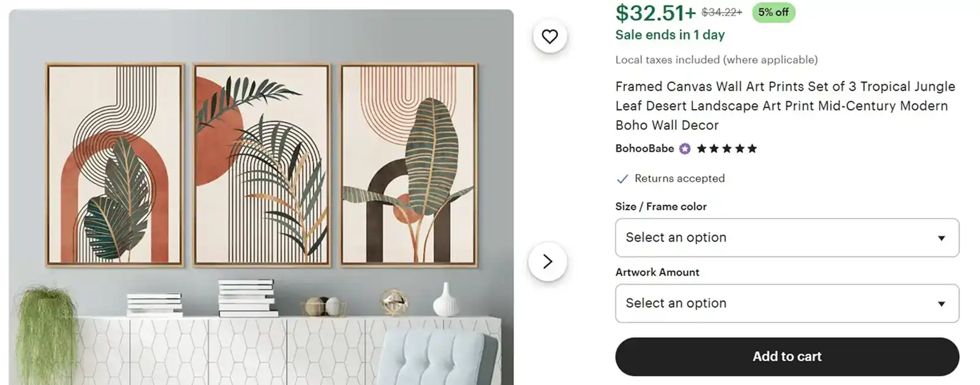The height and width of the screenshot is (385, 980).
Task: Click the heart to favorite this listing
Action: pos(549,36)
